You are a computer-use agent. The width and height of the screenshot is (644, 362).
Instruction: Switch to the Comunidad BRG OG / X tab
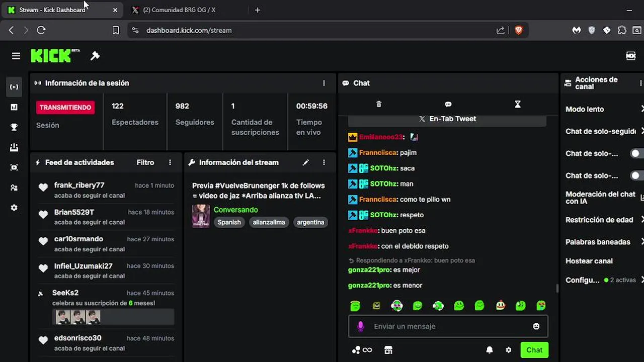[x=185, y=10]
